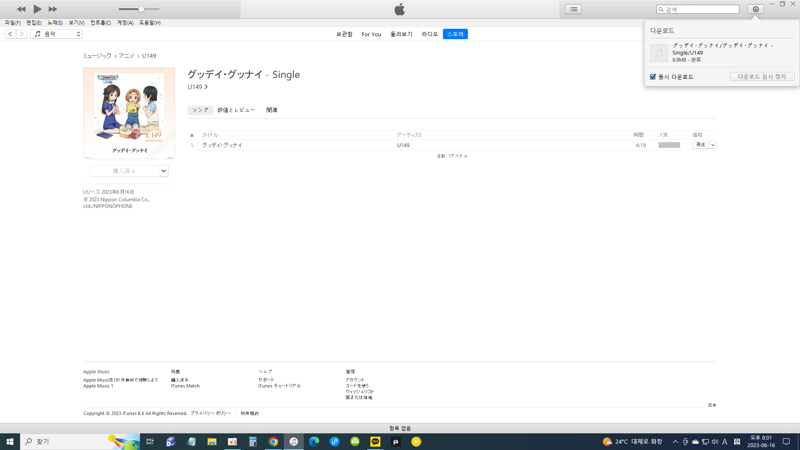The width and height of the screenshot is (800, 450).
Task: Select the 評価とレビュー tab
Action: [x=236, y=110]
